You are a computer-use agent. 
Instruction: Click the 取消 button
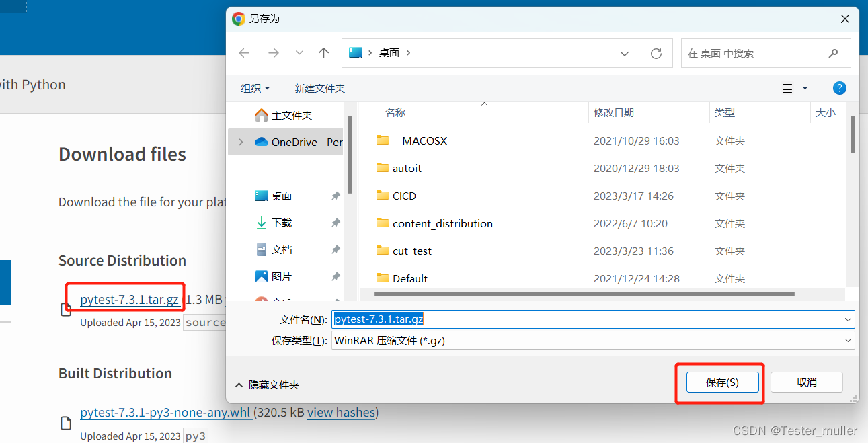point(807,382)
